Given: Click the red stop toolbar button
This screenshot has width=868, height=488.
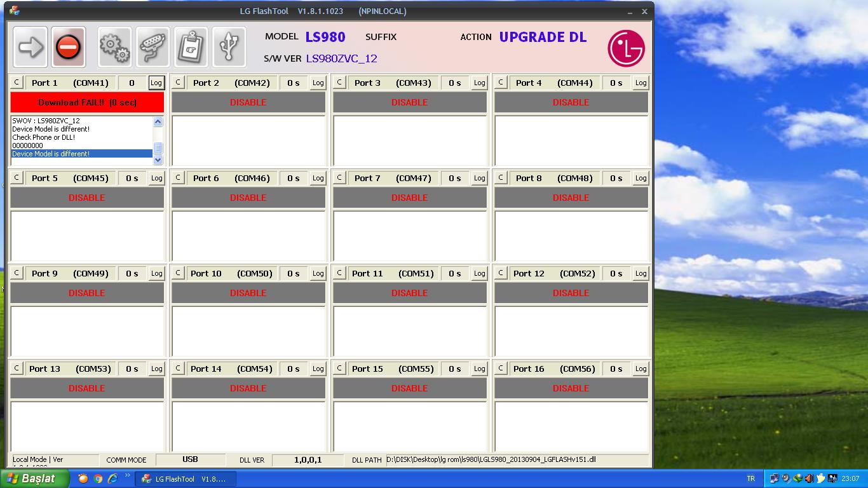Looking at the screenshot, I should pos(68,47).
